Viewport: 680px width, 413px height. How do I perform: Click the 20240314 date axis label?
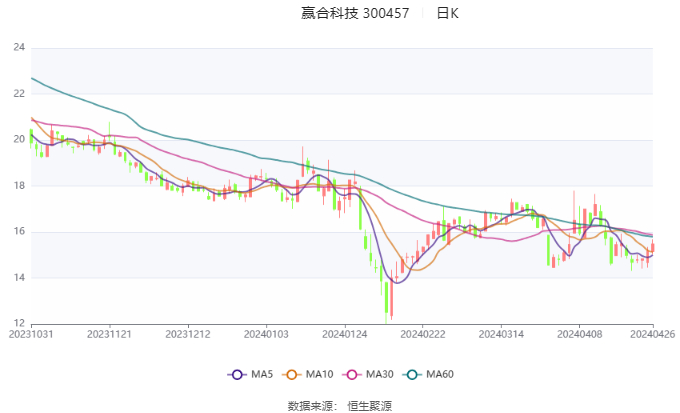(499, 335)
